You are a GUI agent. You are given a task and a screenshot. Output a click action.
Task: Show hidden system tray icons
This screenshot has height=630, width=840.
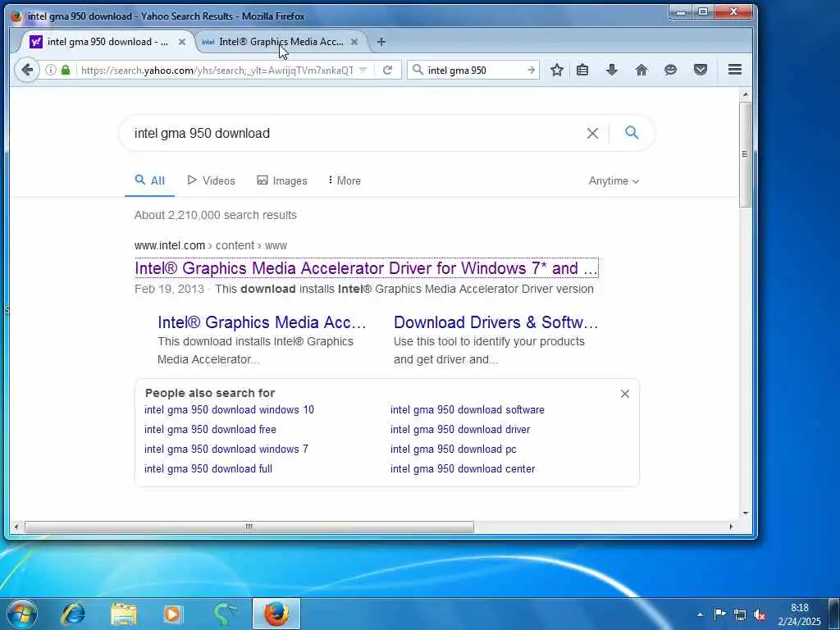700,614
